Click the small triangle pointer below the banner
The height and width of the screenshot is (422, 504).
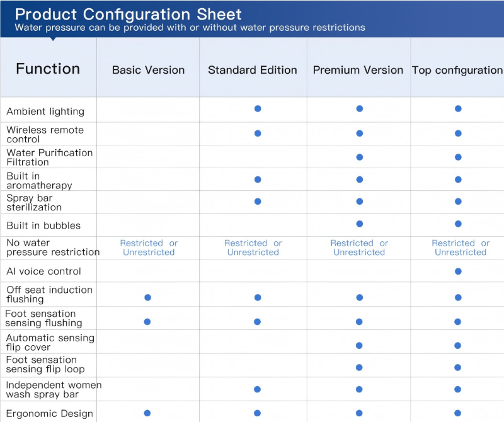[x=53, y=38]
